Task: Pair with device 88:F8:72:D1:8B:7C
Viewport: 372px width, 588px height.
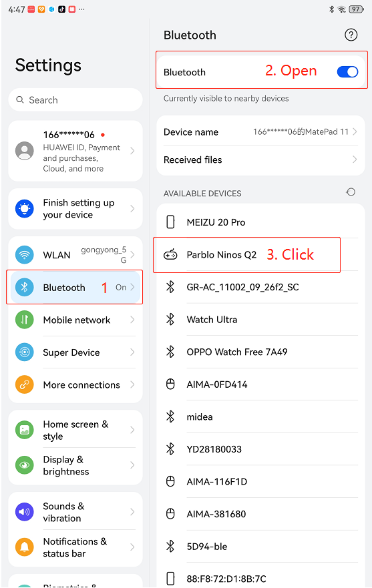Action: [x=260, y=579]
